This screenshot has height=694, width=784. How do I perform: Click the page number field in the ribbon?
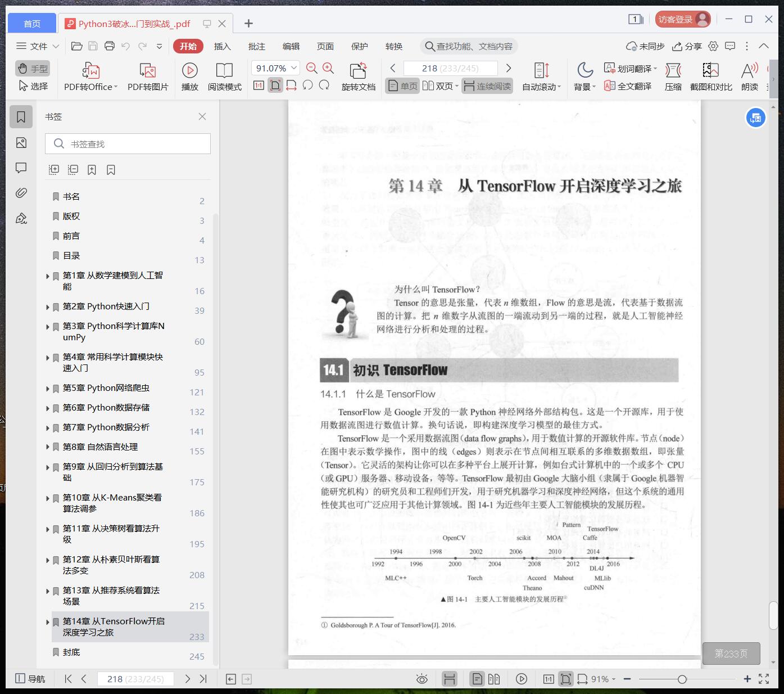coord(451,68)
